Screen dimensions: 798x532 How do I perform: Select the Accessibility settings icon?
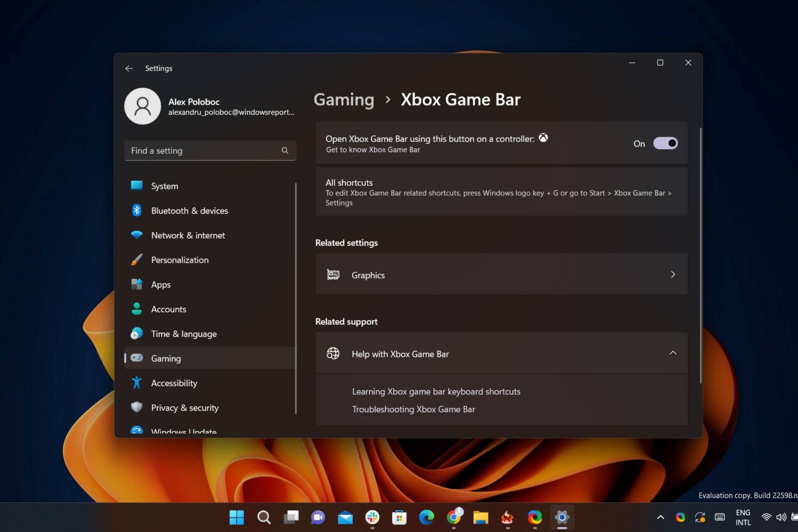(x=137, y=382)
